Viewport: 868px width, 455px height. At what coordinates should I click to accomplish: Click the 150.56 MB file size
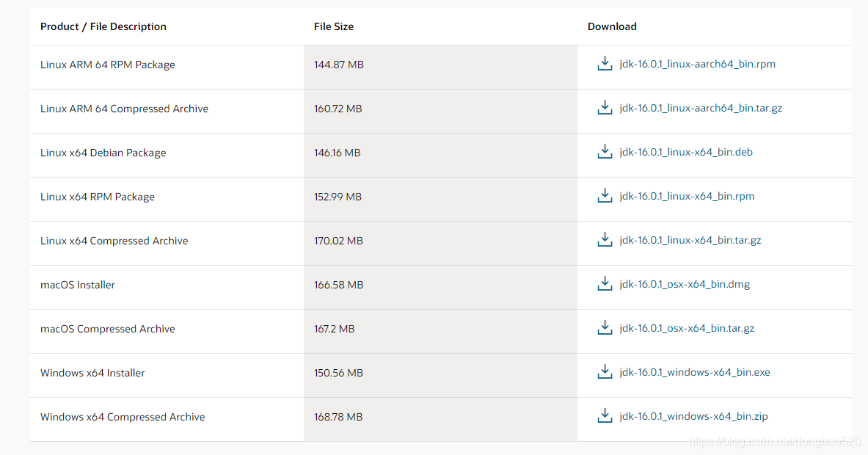coord(338,373)
